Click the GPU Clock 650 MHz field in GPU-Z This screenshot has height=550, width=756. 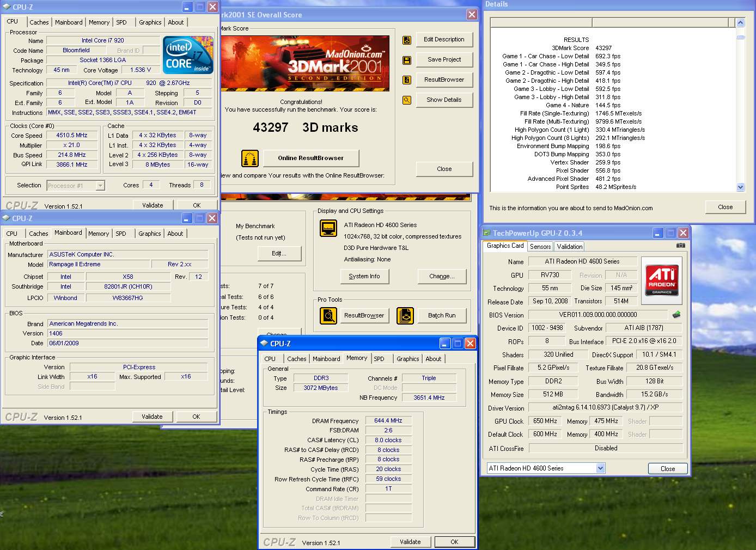pos(545,421)
